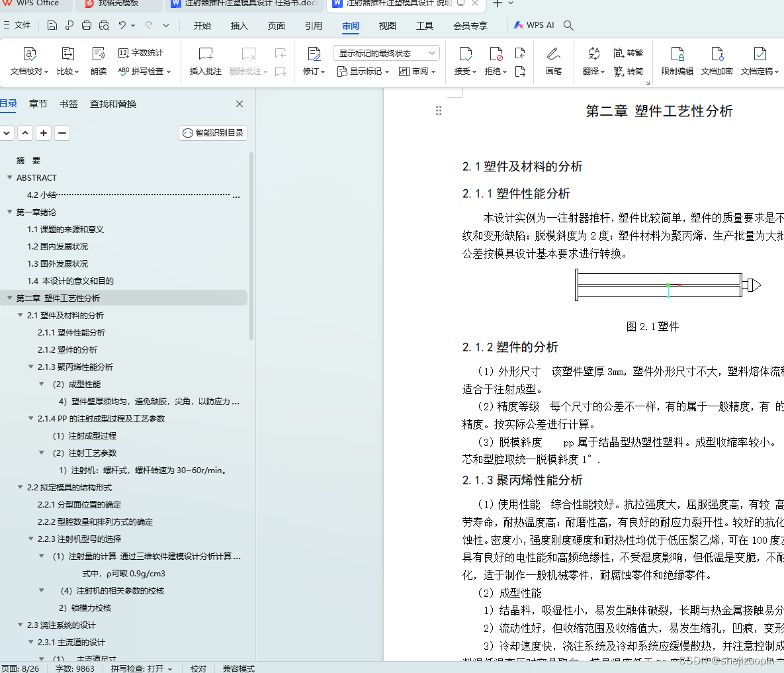Image resolution: width=784 pixels, height=673 pixels.
Task: Convert text with 转简 to simplified
Action: (x=629, y=71)
